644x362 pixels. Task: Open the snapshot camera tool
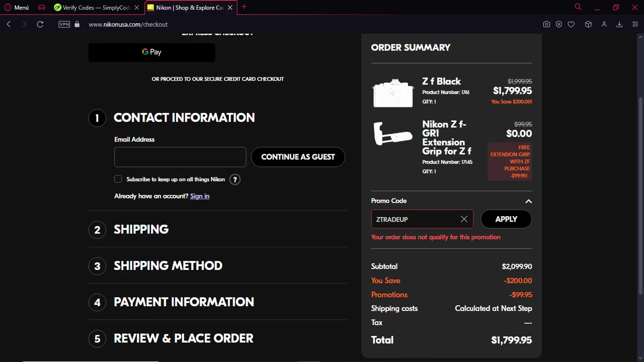point(547,24)
